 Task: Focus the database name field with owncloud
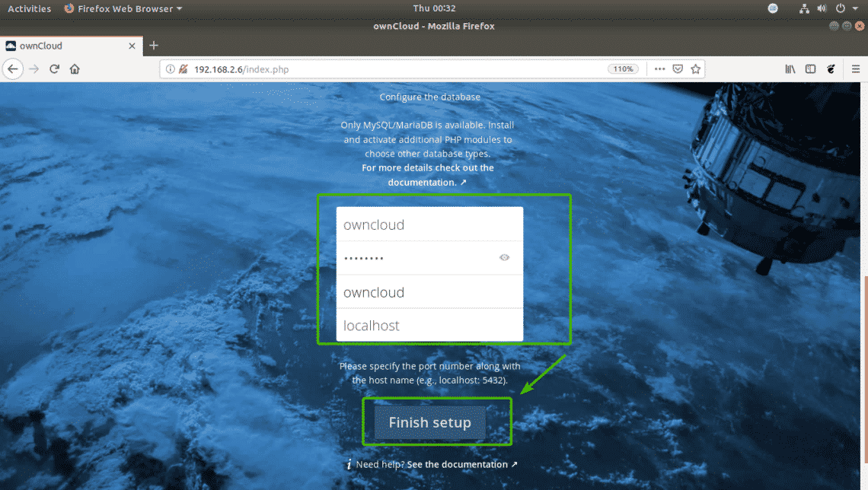[x=429, y=292]
